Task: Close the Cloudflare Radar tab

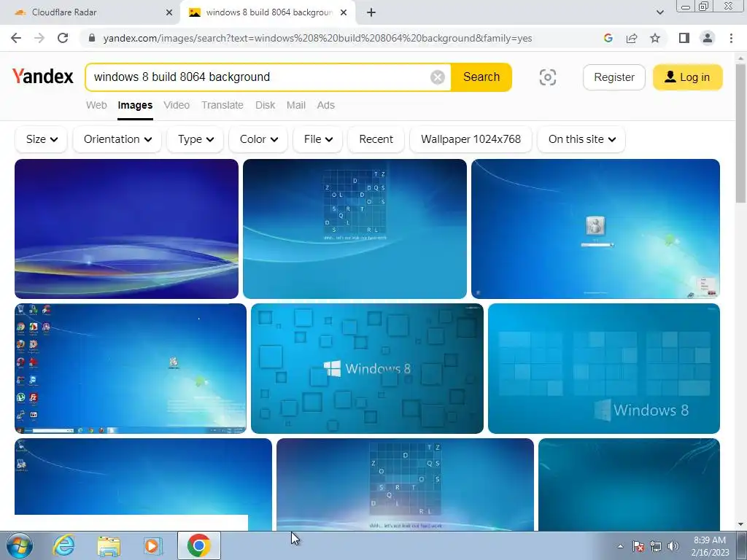Action: tap(169, 13)
